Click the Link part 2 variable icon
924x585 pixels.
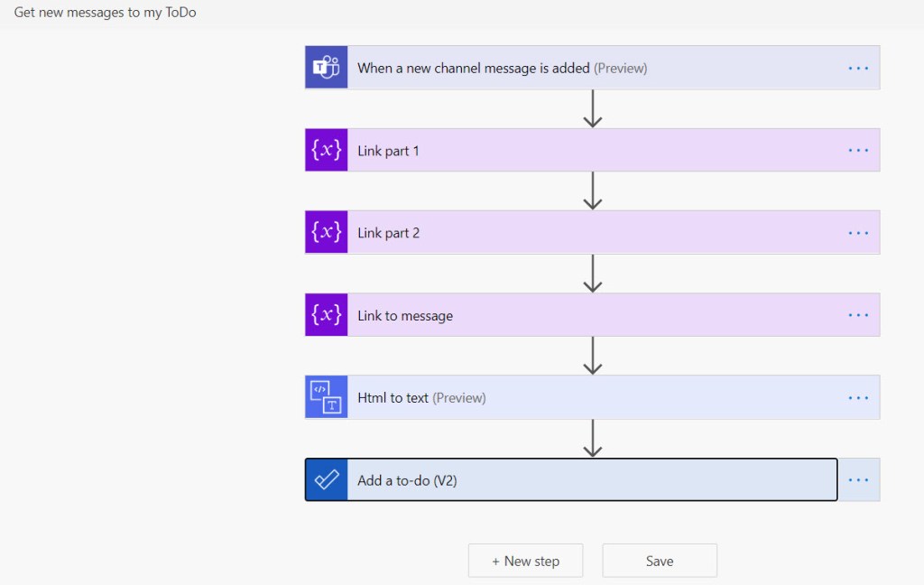coord(326,233)
